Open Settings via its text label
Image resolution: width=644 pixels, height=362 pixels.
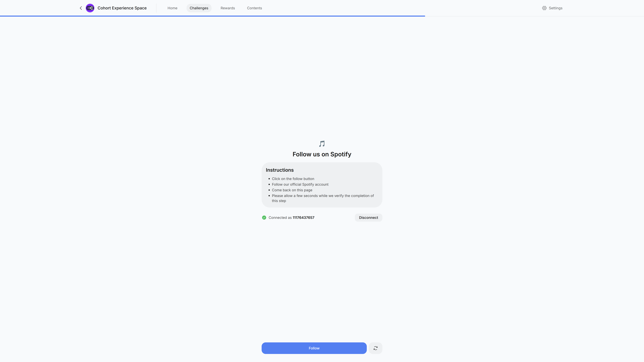click(x=555, y=8)
